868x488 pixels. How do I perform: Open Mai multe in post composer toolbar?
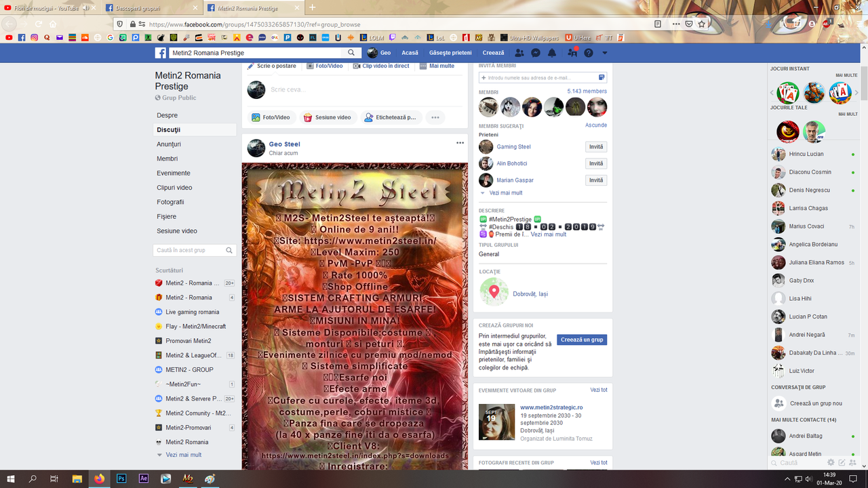[x=437, y=66]
